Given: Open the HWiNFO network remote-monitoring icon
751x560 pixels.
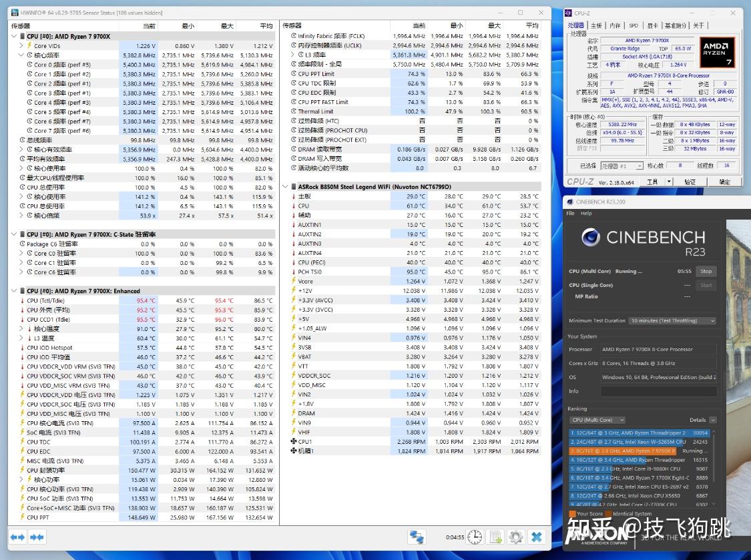Looking at the screenshot, I should point(416,537).
